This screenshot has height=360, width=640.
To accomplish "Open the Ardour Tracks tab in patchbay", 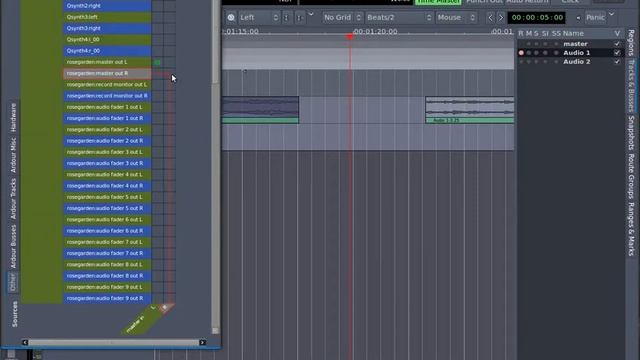I will tap(13, 198).
